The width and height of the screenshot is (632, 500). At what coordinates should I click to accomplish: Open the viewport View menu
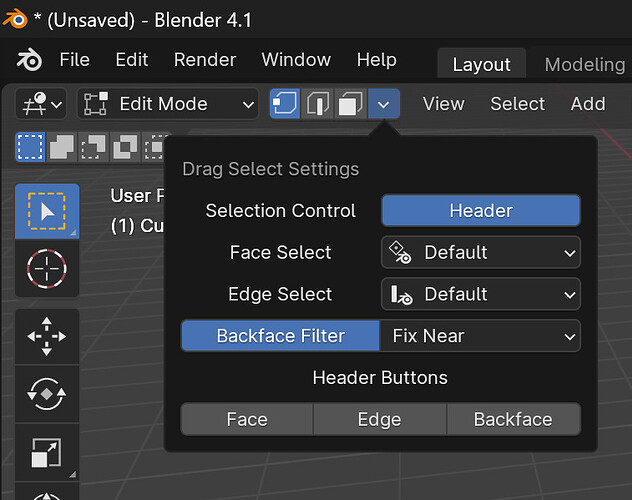pos(443,104)
